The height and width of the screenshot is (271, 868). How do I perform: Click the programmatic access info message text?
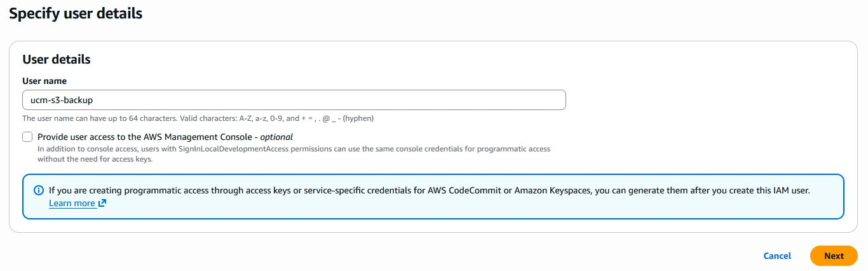point(430,190)
